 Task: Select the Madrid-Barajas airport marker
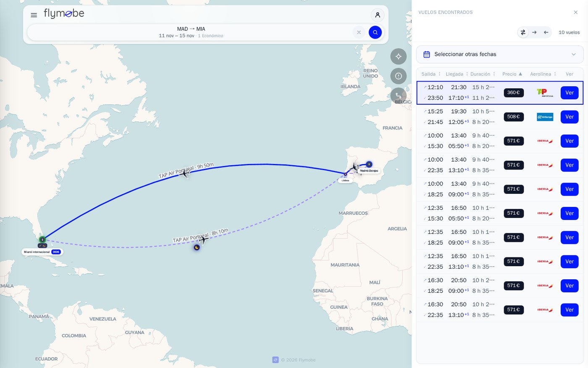(369, 164)
